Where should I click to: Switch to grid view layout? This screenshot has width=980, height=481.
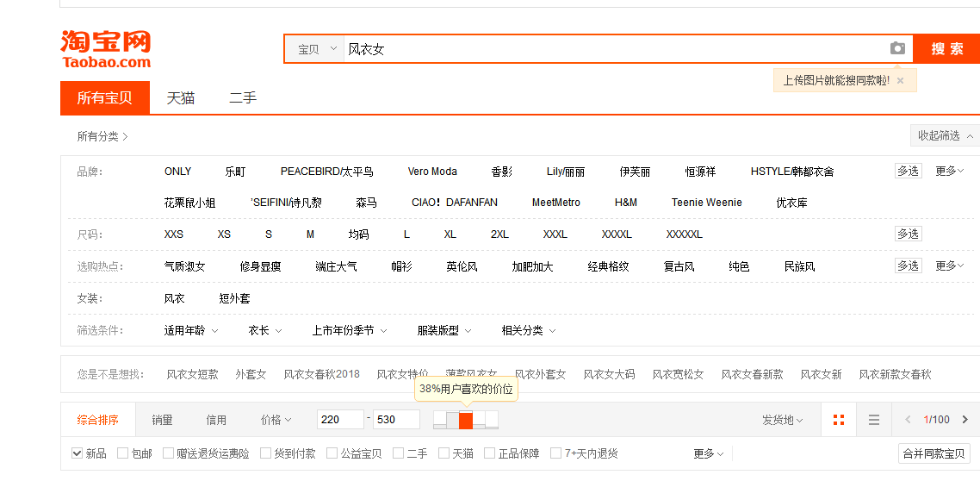[x=838, y=420]
